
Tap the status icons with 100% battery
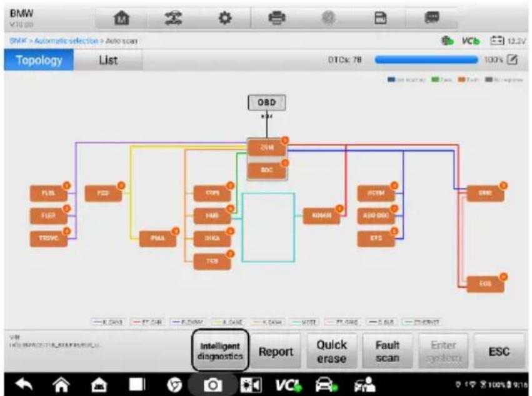coord(491,385)
